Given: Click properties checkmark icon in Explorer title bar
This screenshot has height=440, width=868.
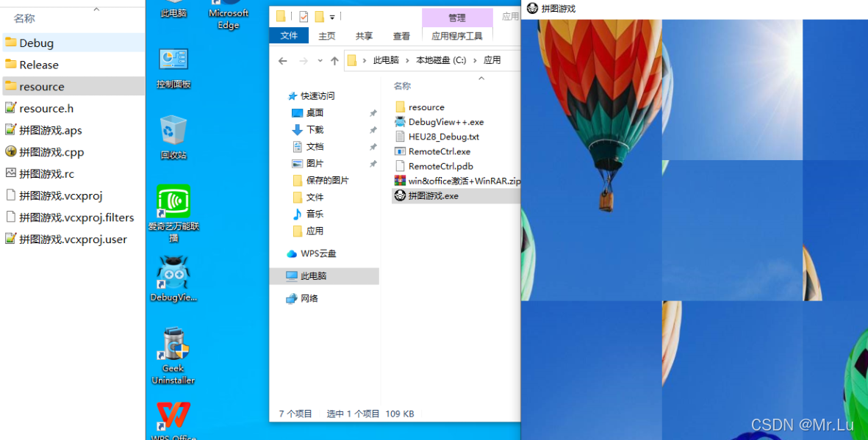Looking at the screenshot, I should coord(304,17).
